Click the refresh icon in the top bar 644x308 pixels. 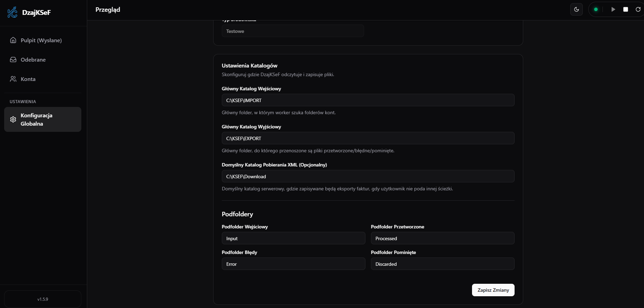click(638, 9)
